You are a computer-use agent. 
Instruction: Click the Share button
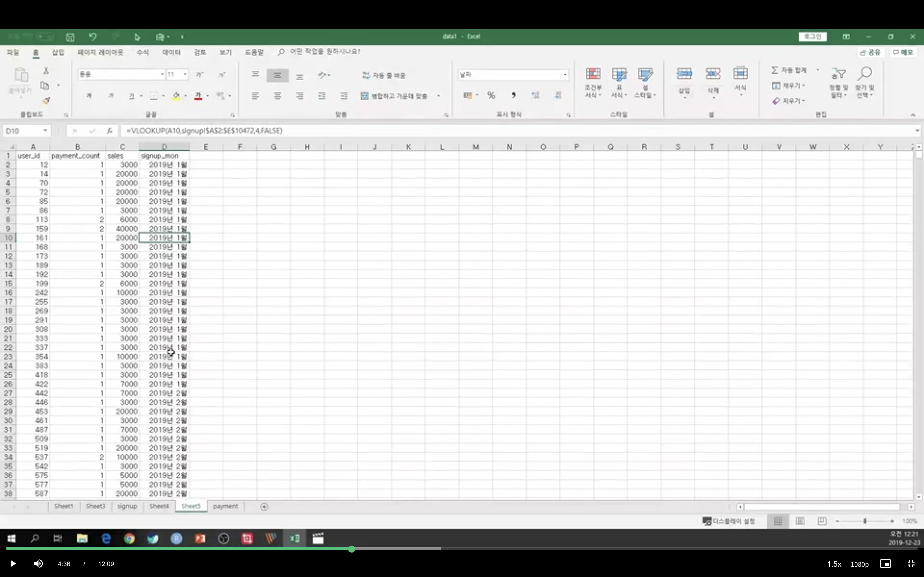870,52
